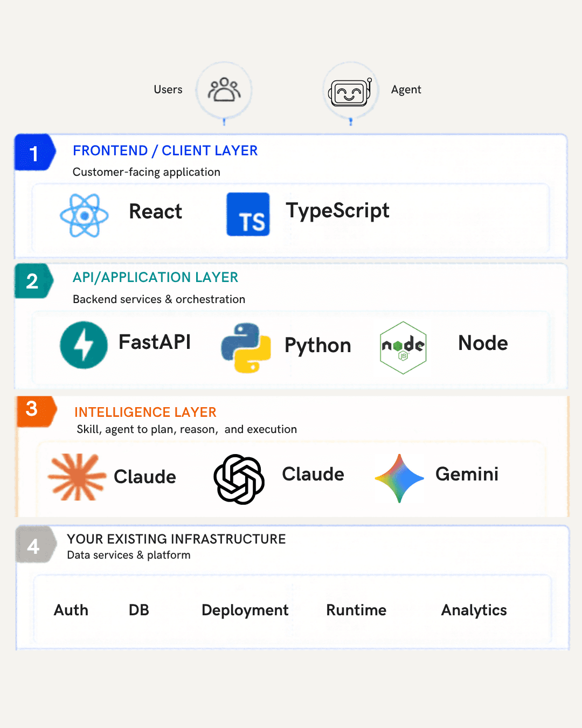Click the blue number 1 badge
Image resolution: width=582 pixels, height=728 pixels.
[x=35, y=153]
